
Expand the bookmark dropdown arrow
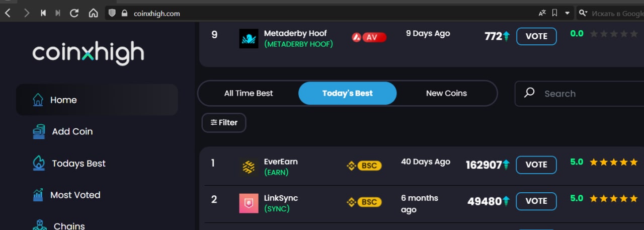568,13
